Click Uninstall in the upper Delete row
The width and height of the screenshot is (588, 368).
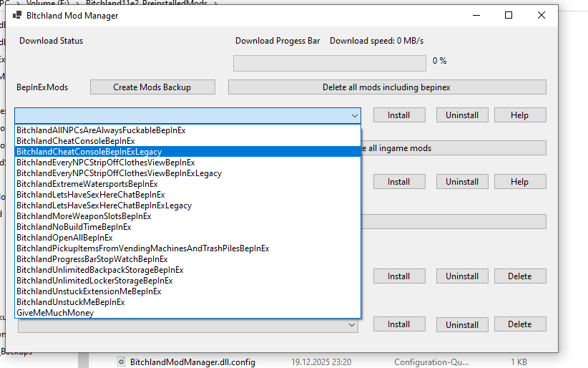[462, 276]
